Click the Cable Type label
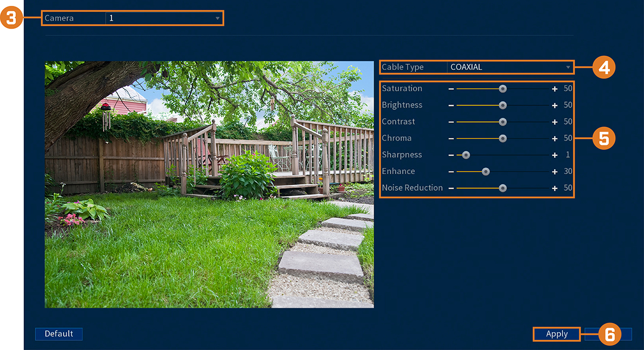This screenshot has width=644, height=350. click(x=402, y=67)
